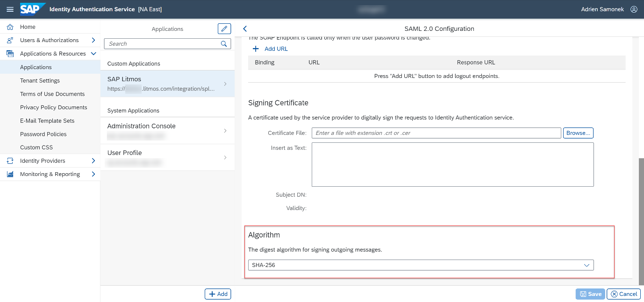The image size is (644, 302).
Task: Click the SAML 2.0 Configuration title
Action: click(439, 29)
